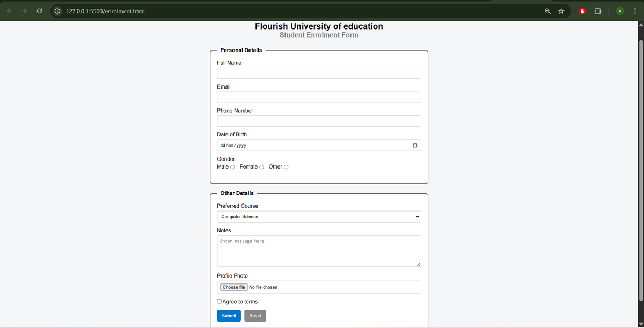
Task: Go back to the previous page
Action: click(x=10, y=11)
